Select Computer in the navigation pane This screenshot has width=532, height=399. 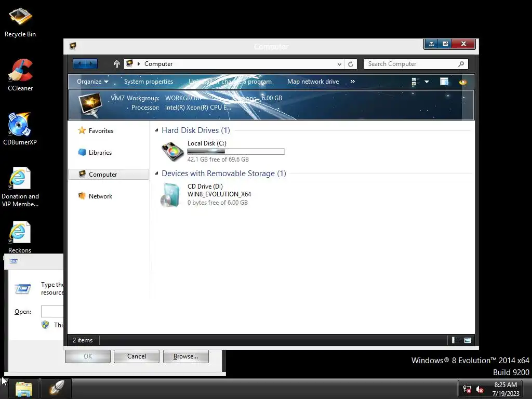click(109, 175)
